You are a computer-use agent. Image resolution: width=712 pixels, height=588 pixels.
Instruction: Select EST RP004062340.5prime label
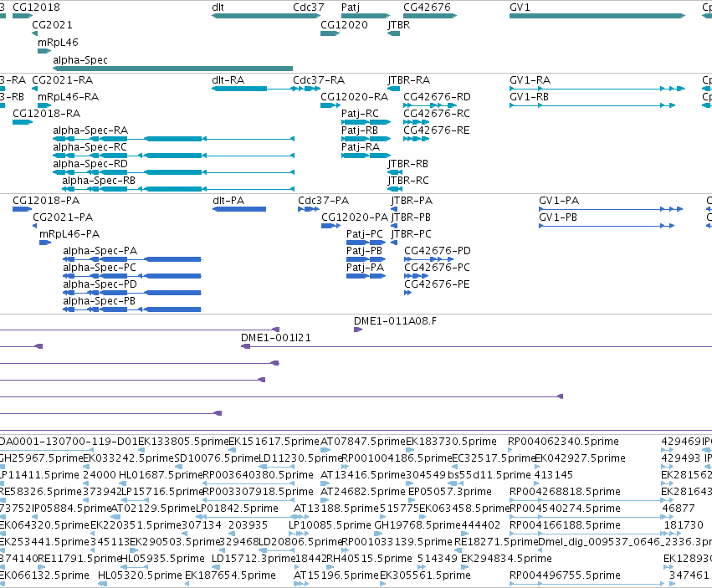click(x=563, y=442)
